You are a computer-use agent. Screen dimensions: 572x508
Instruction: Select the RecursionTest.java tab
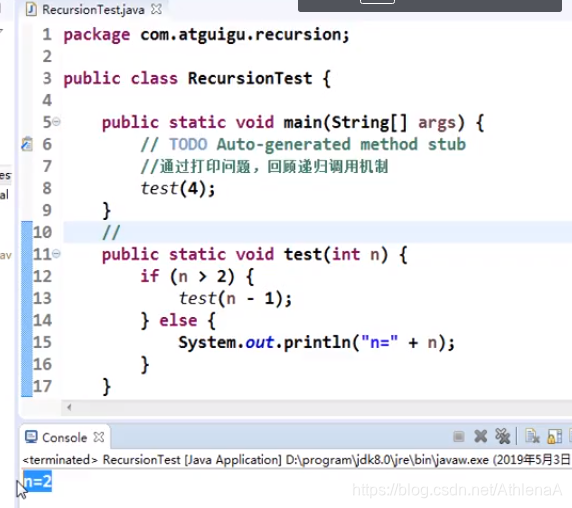[x=94, y=9]
